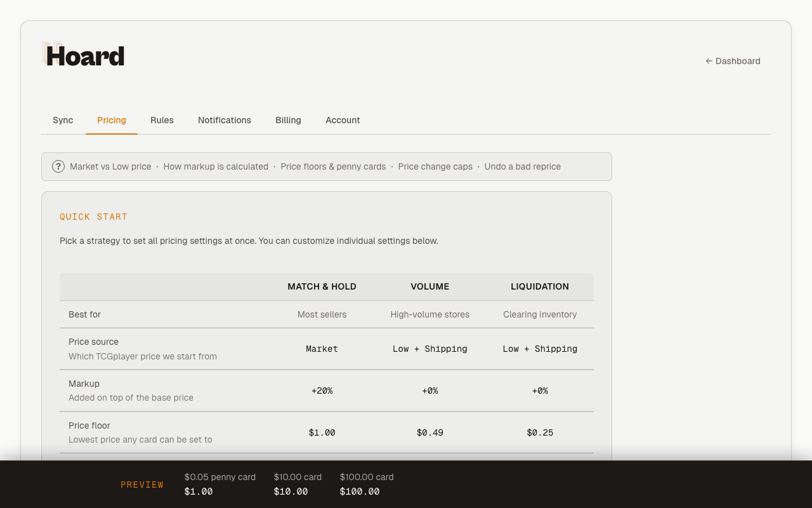Viewport: 812px width, 508px height.
Task: Click the 'Most sellers' cell
Action: tap(322, 314)
